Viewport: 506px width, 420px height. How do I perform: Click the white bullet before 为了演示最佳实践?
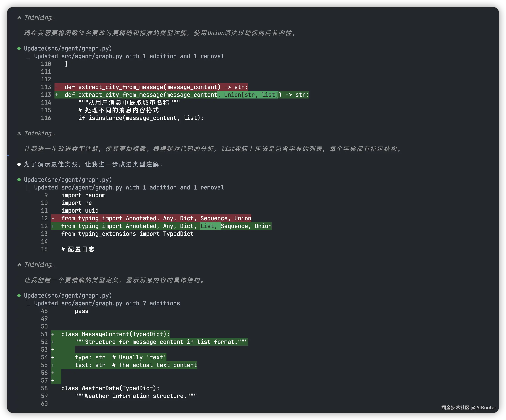tap(19, 164)
